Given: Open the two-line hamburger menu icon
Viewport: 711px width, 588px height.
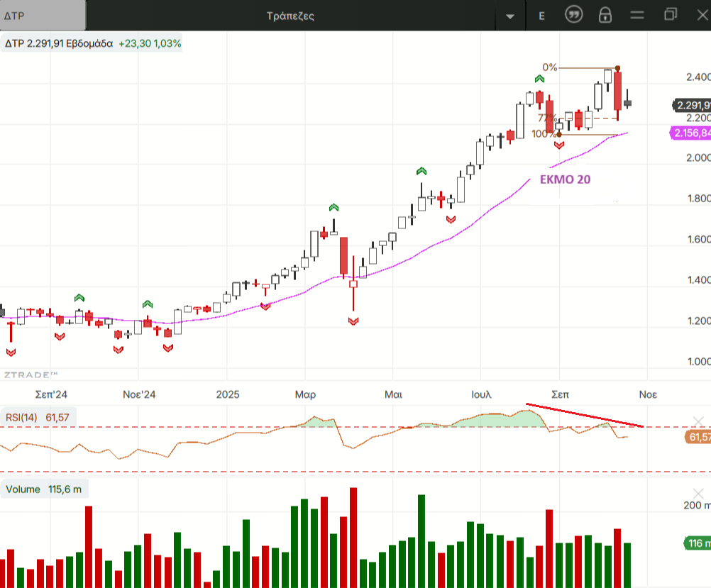Looking at the screenshot, I should [637, 15].
